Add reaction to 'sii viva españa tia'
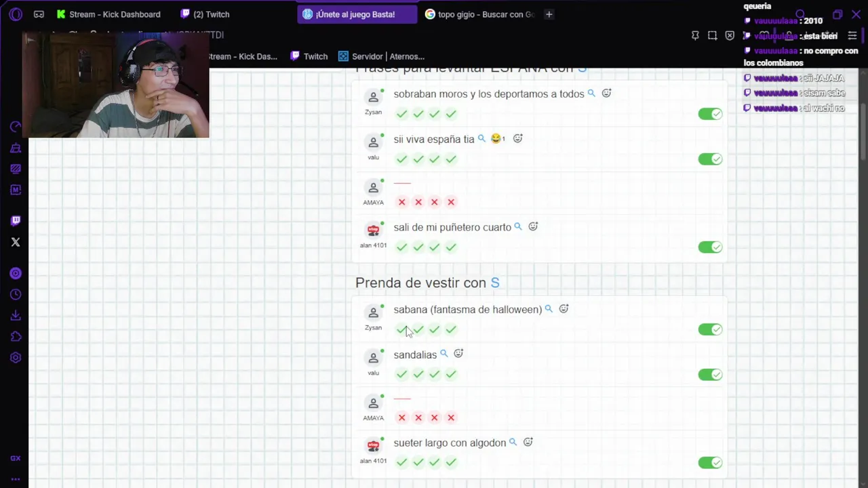This screenshot has height=488, width=868. [518, 138]
